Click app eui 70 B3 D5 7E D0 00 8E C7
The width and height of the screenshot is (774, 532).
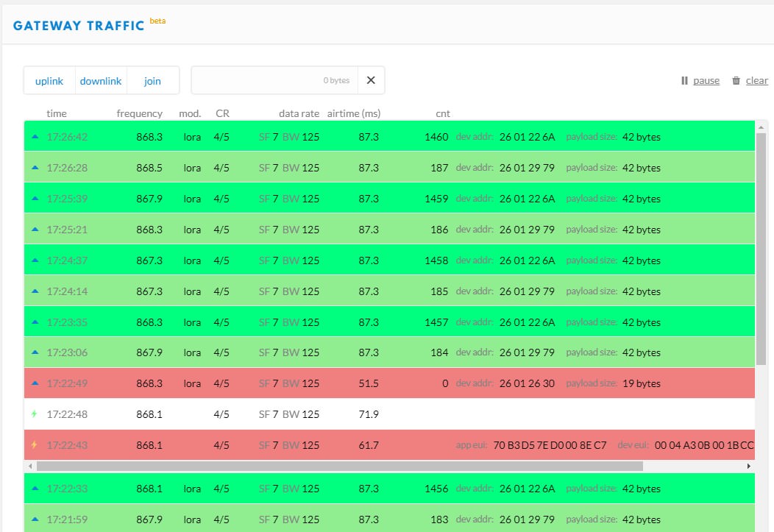[550, 444]
